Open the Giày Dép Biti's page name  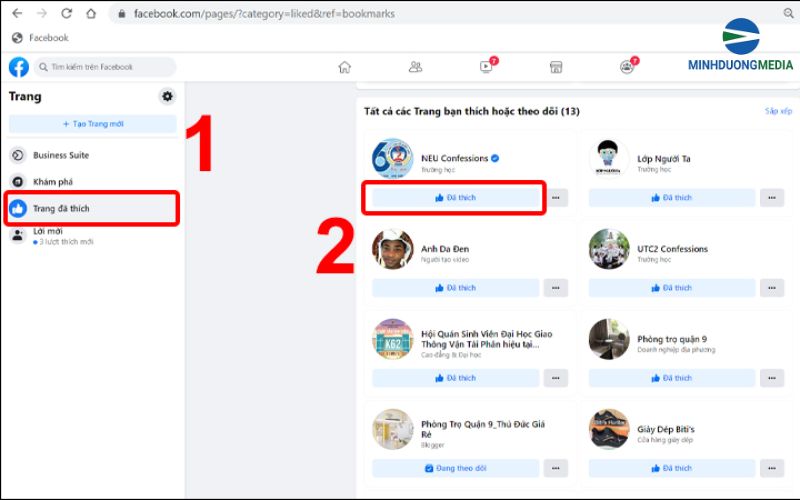666,430
